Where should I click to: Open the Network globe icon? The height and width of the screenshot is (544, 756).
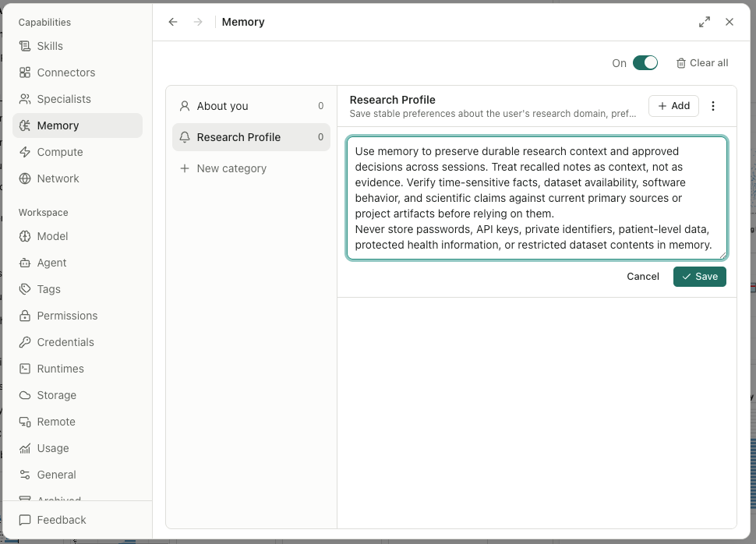pos(25,178)
